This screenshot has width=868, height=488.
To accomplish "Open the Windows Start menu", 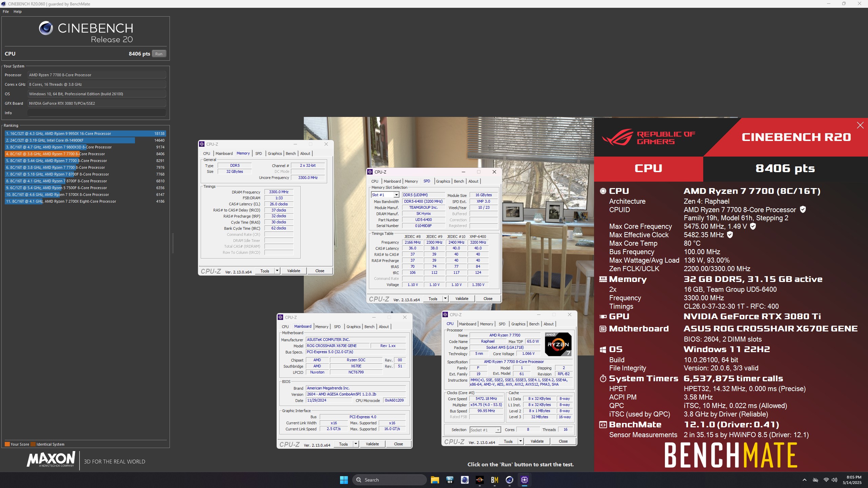I will point(344,480).
